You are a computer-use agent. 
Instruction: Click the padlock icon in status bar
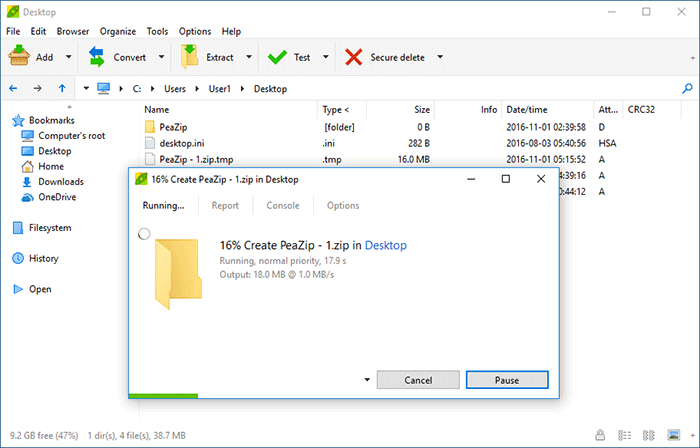tap(600, 435)
